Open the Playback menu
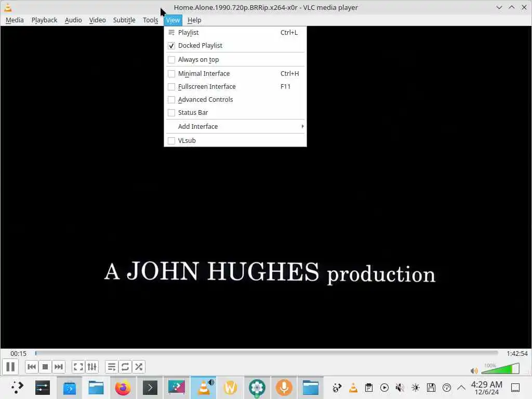The width and height of the screenshot is (532, 399). point(45,20)
